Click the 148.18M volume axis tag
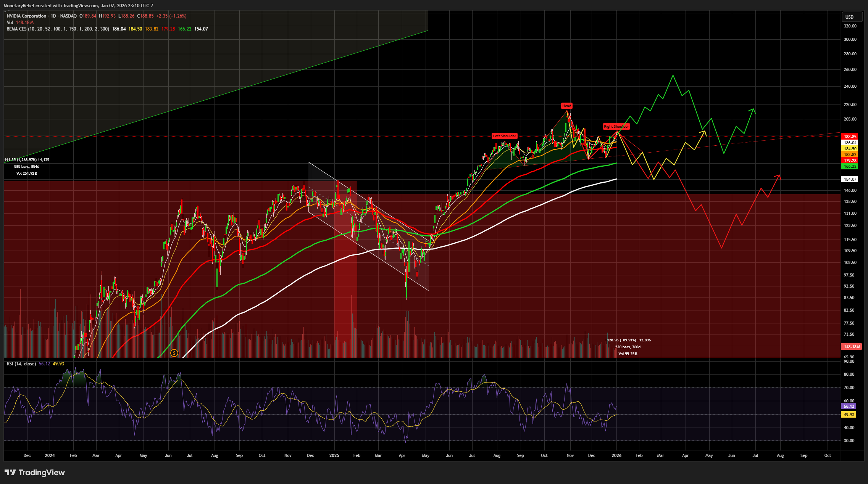Viewport: 868px width, 484px height. coord(851,347)
